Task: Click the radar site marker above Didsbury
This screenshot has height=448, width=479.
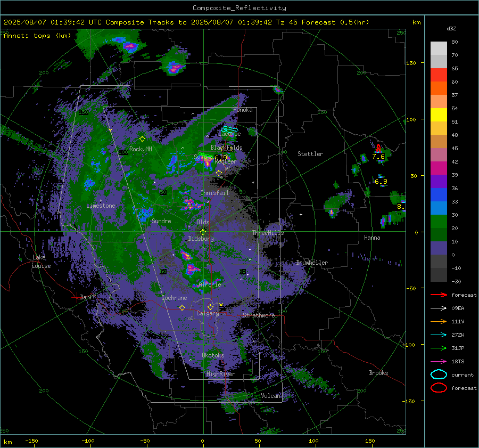Action: click(x=203, y=232)
